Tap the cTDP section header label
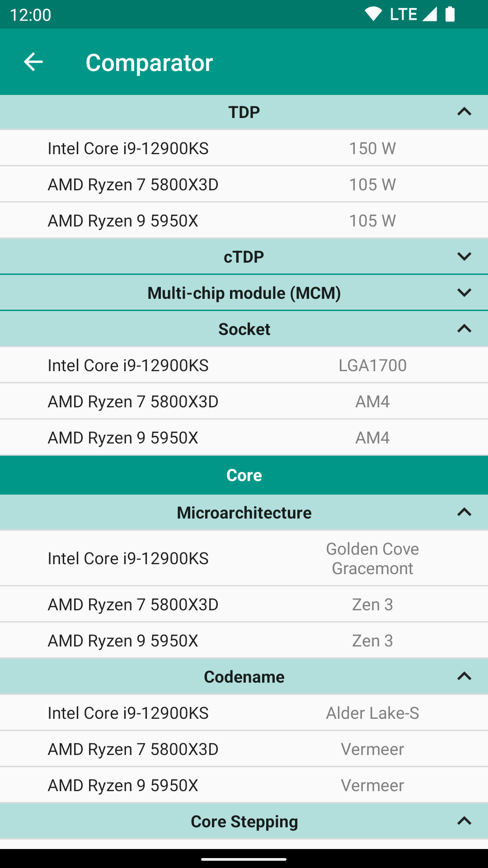The height and width of the screenshot is (868, 488). (x=244, y=257)
